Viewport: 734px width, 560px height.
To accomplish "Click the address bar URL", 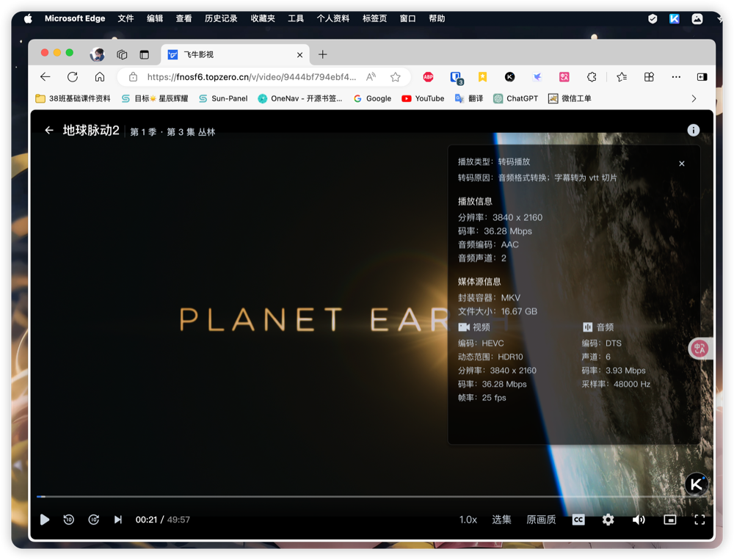I will tap(251, 77).
